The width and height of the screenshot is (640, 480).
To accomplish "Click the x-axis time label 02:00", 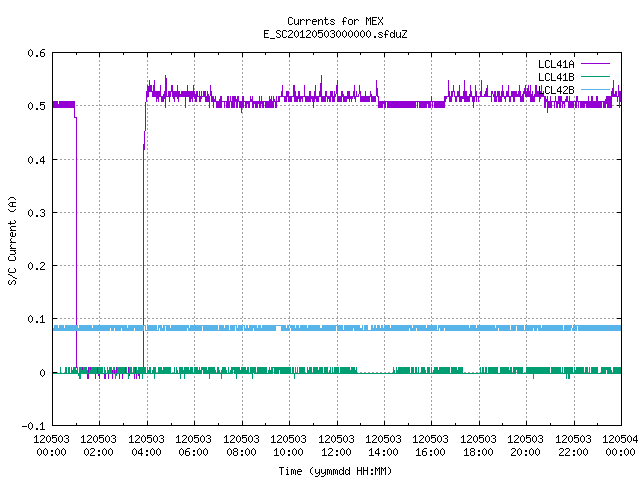I will coord(98,452).
